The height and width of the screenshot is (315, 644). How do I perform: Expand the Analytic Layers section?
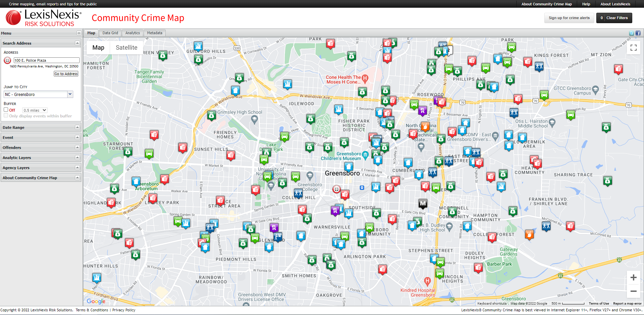41,158
